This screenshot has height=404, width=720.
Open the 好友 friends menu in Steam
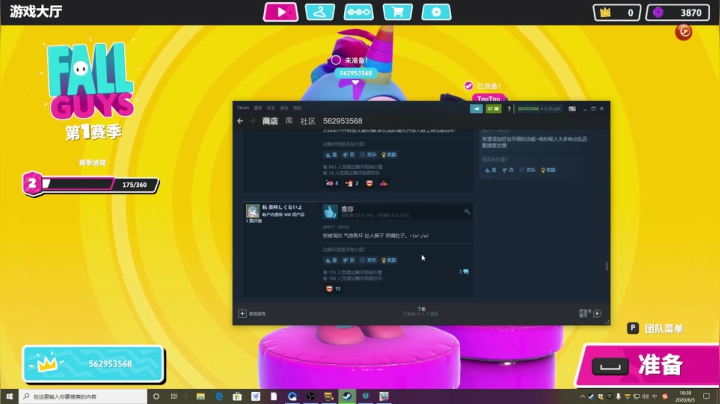[271, 108]
